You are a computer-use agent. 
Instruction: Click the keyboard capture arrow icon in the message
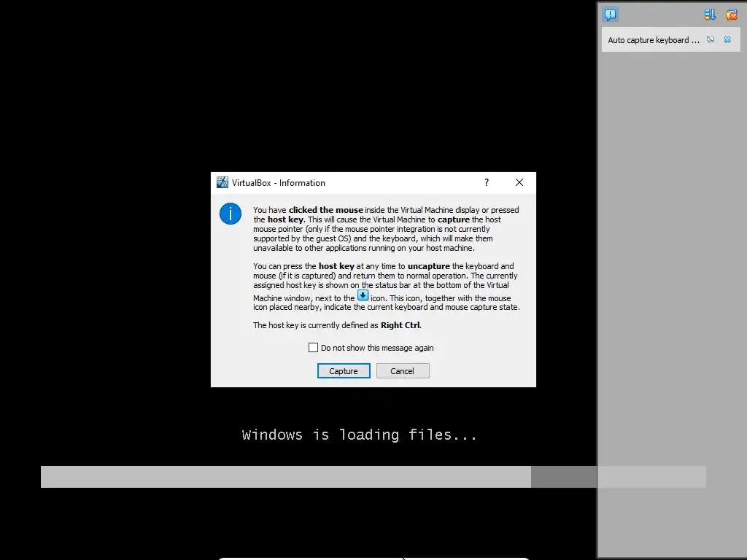click(x=363, y=295)
